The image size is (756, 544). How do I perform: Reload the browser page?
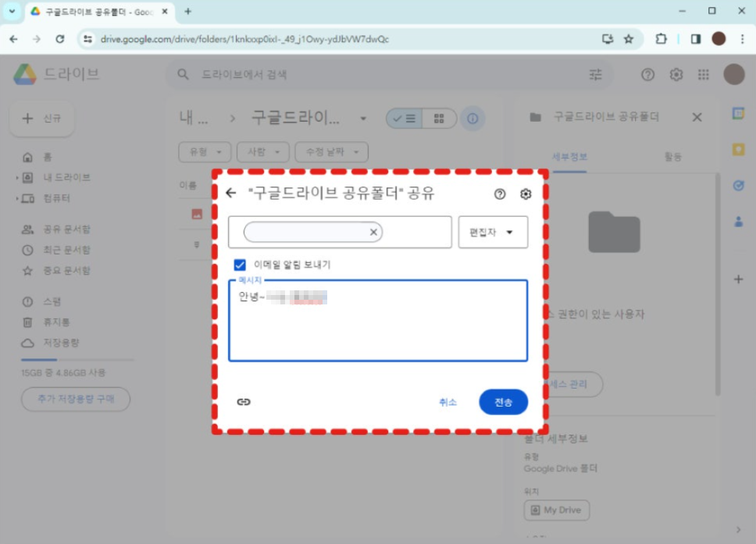[x=60, y=39]
